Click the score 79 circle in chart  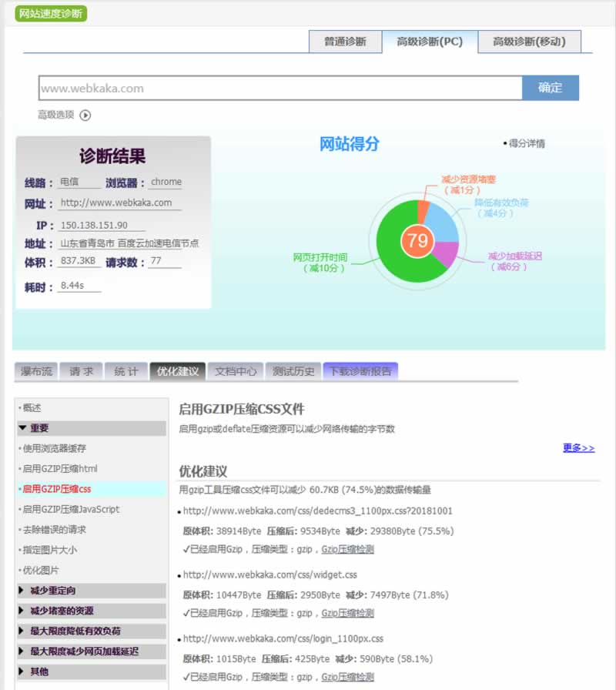click(x=417, y=240)
